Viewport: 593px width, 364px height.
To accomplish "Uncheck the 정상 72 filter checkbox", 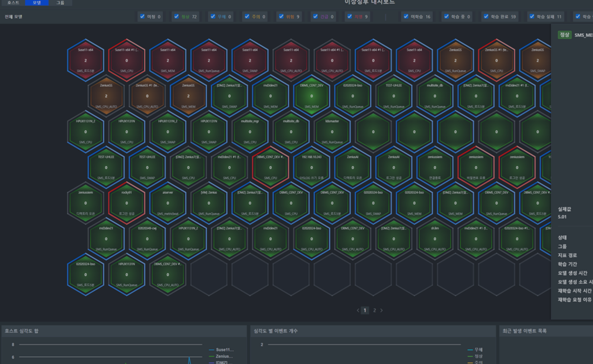I will 177,17.
